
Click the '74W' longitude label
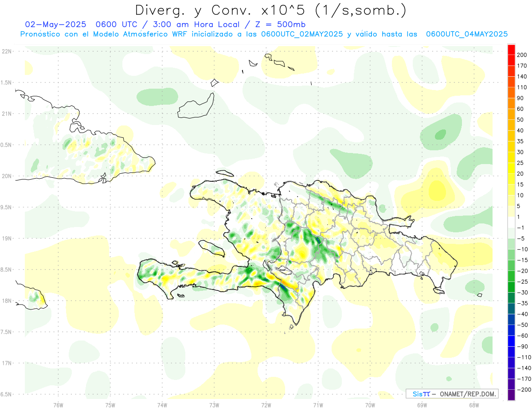162,405
